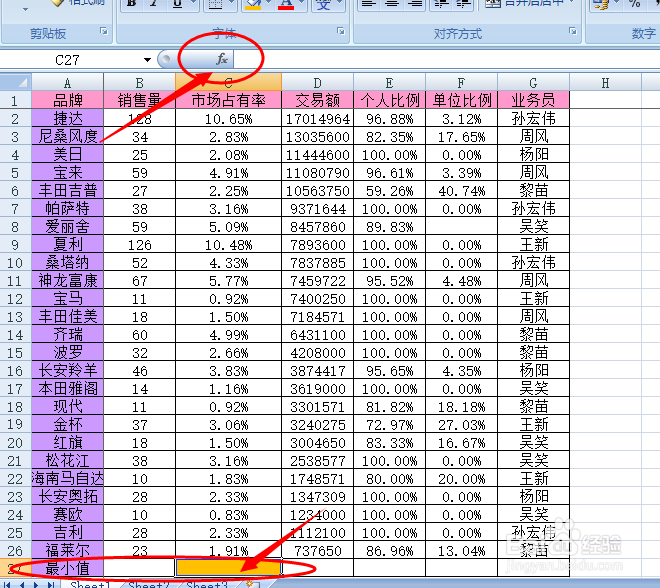This screenshot has width=660, height=588.
Task: Select the brand cell 福莱尔
Action: [x=67, y=550]
